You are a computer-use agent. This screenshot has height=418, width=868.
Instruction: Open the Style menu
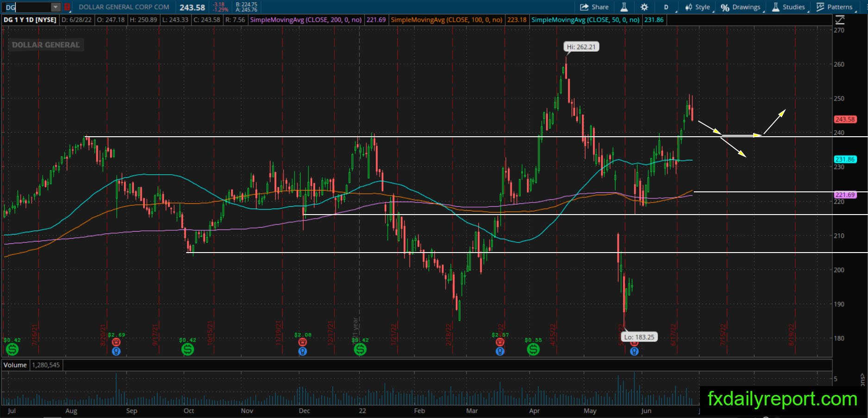pyautogui.click(x=698, y=7)
